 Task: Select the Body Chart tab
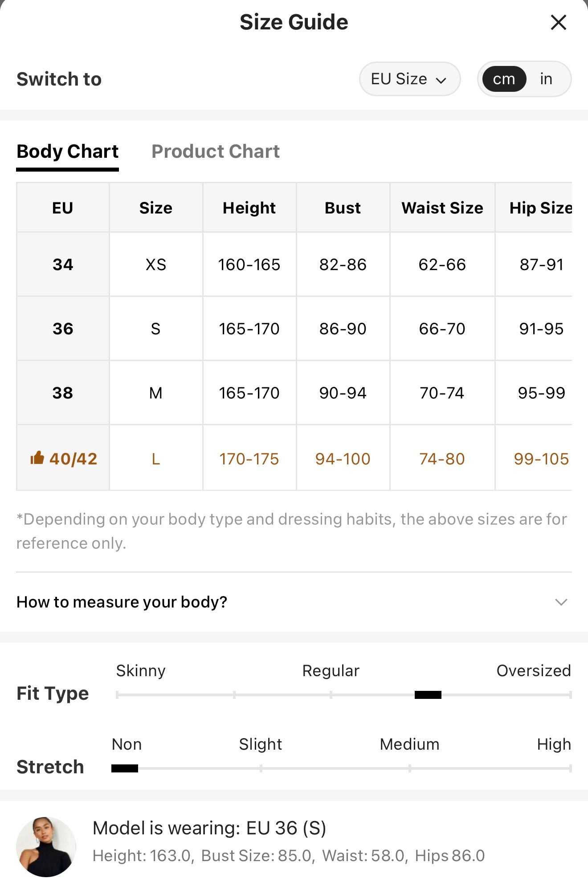[67, 152]
